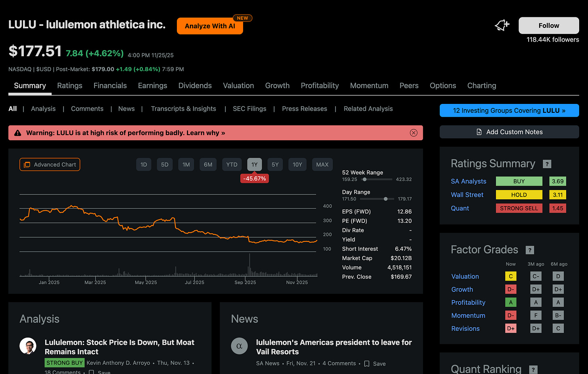Select the 1D chart range
This screenshot has width=588, height=374.
click(x=144, y=165)
